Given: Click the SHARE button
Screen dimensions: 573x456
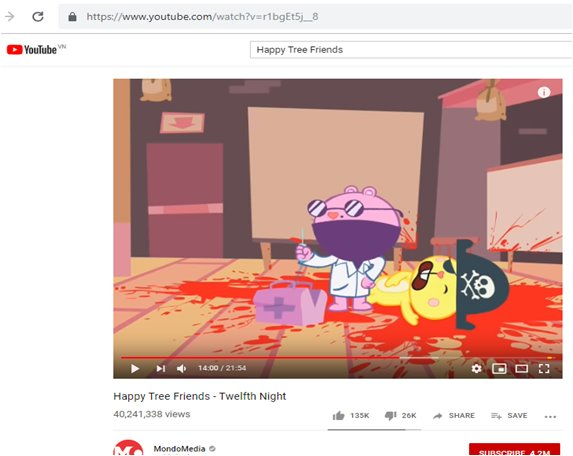Looking at the screenshot, I should tap(454, 416).
